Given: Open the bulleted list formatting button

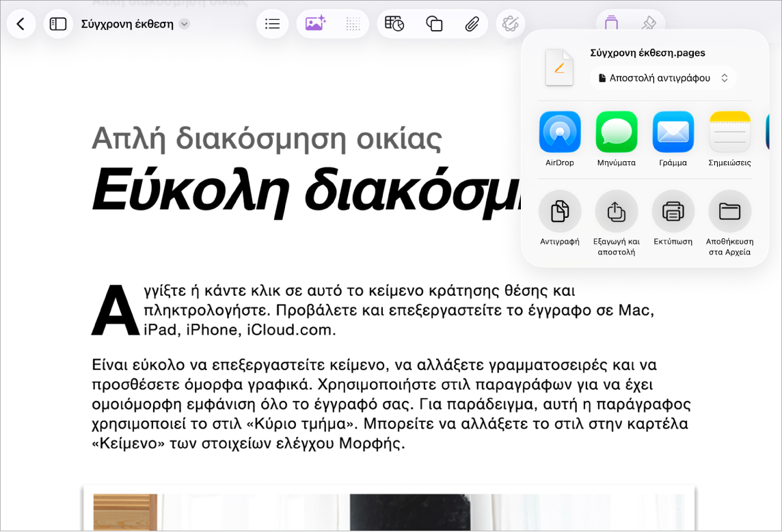Looking at the screenshot, I should (272, 24).
